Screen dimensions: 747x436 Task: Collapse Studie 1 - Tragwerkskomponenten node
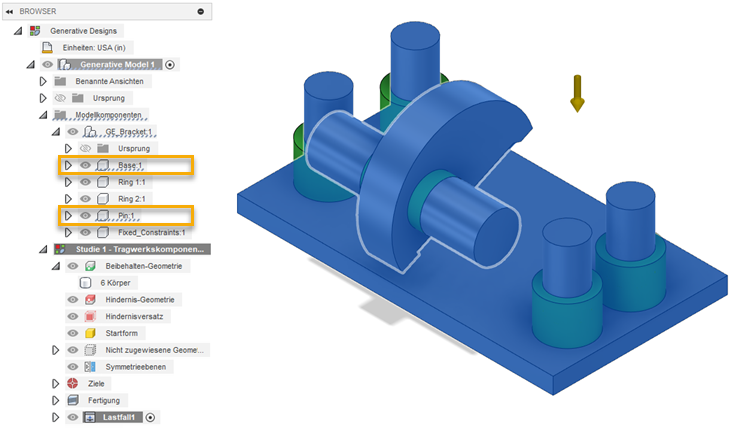pos(43,249)
